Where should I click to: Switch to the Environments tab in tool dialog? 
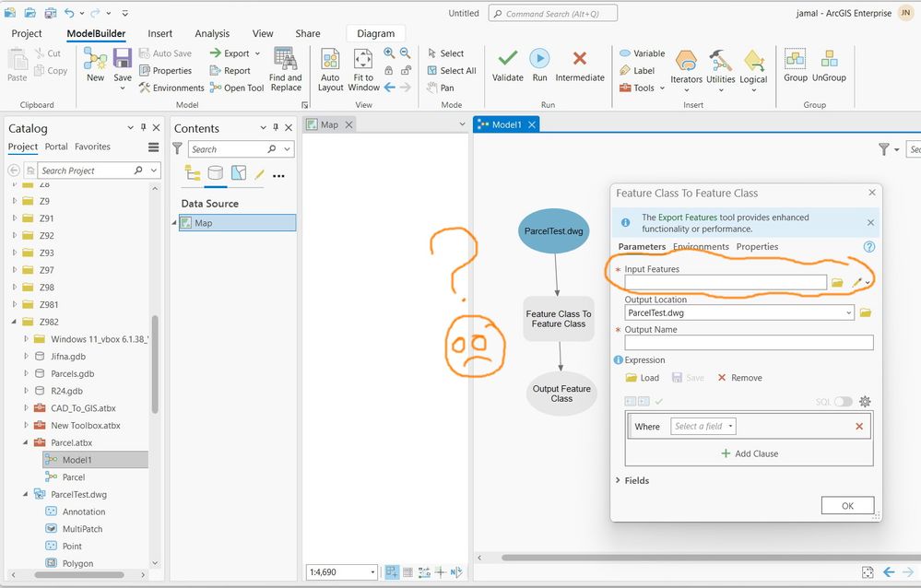click(701, 247)
